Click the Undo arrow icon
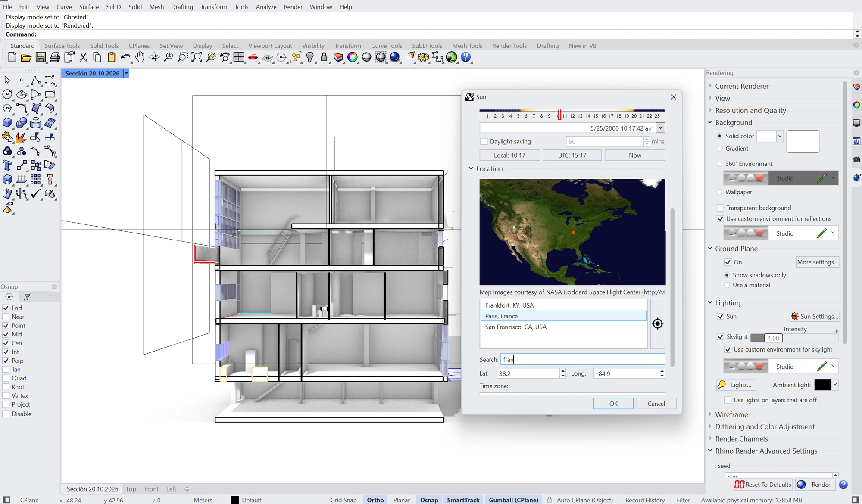This screenshot has width=862, height=504. pyautogui.click(x=125, y=57)
